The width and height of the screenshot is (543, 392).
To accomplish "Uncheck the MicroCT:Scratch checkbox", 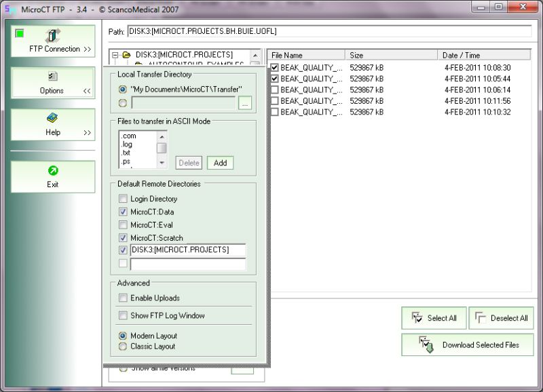I will [123, 237].
